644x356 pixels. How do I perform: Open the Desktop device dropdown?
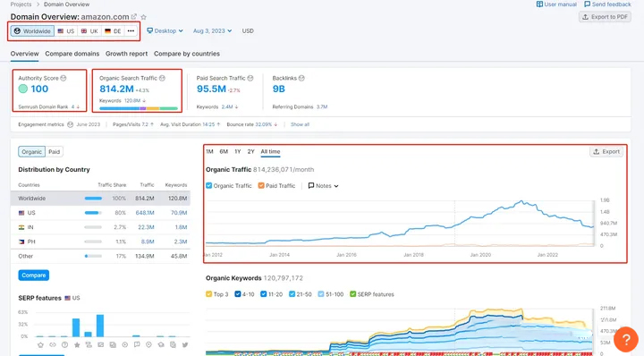(x=165, y=30)
